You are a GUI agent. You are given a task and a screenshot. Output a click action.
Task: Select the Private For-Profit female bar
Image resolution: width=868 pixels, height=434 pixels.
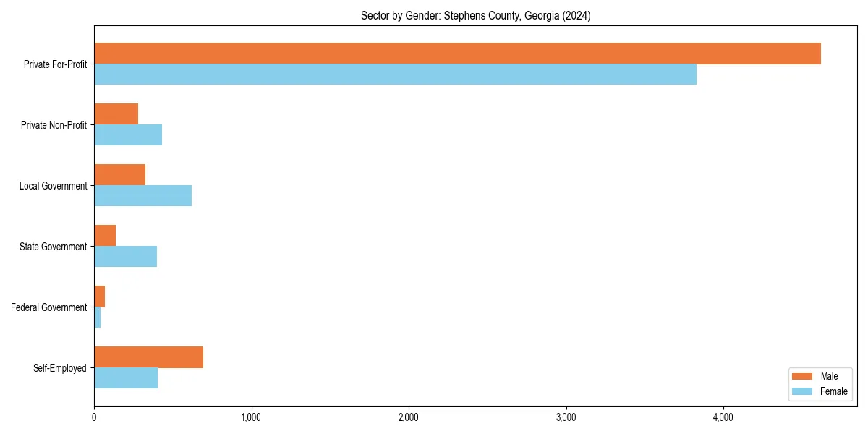[398, 73]
